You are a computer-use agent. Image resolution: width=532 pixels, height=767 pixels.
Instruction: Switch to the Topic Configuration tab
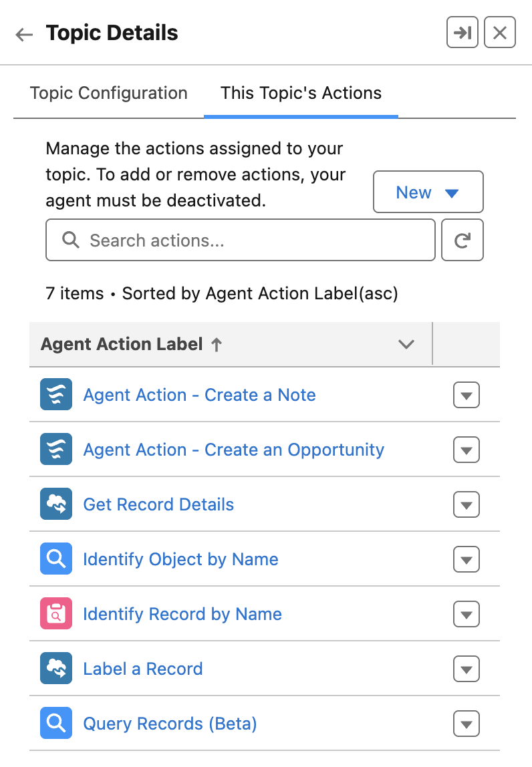point(109,93)
